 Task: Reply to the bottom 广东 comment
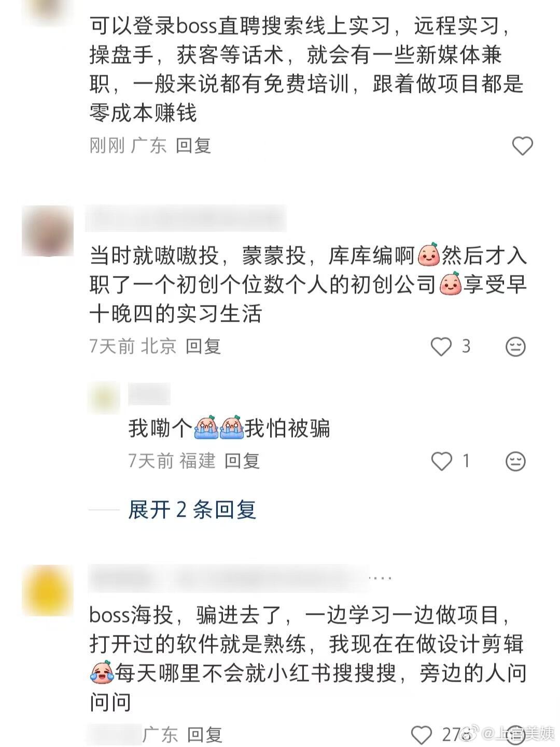click(x=204, y=735)
